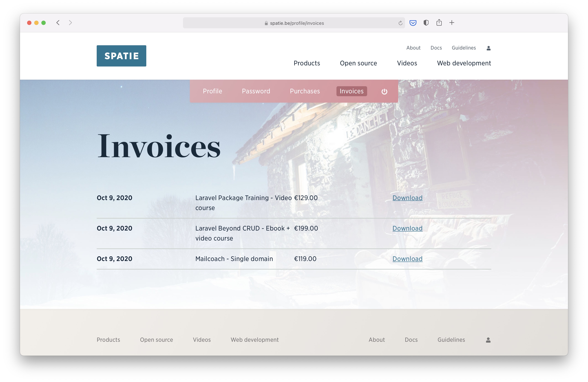Select the Invoices tab

[352, 91]
